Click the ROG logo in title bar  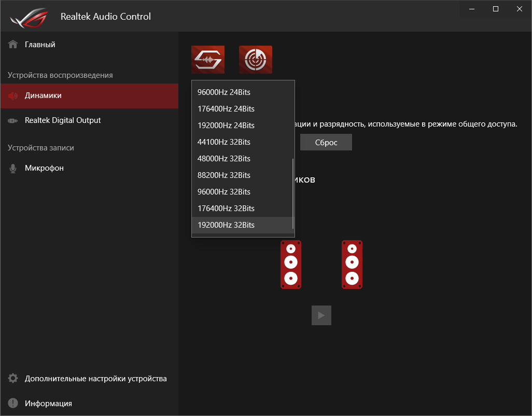click(x=29, y=18)
